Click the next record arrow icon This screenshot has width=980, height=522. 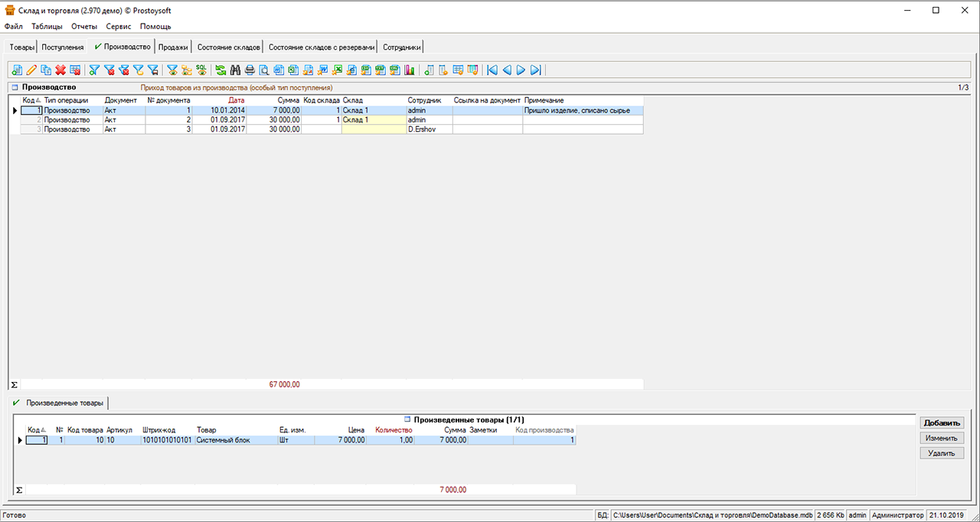(x=521, y=70)
